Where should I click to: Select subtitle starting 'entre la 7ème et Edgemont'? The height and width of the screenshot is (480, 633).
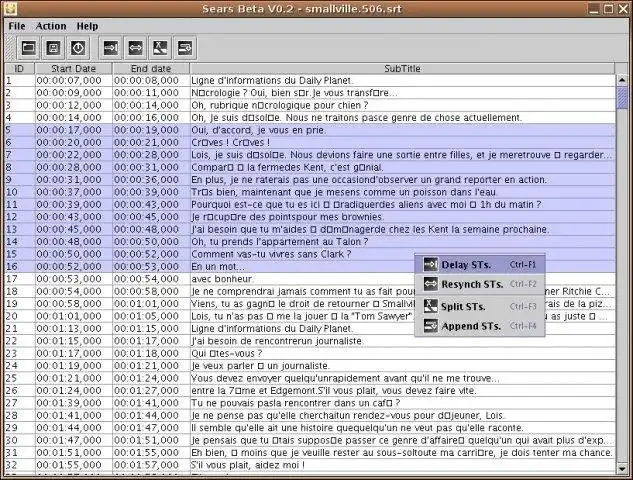(402, 390)
